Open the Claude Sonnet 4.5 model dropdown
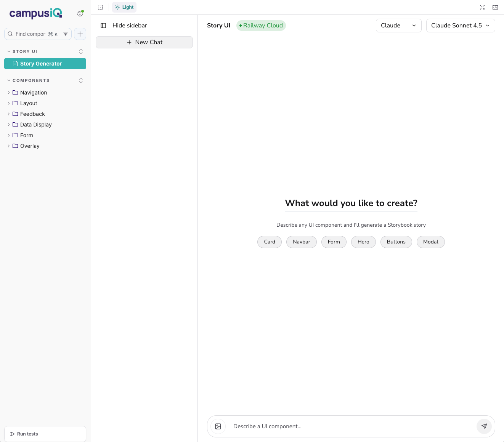Screen dimensions: 504x442 pos(460,25)
